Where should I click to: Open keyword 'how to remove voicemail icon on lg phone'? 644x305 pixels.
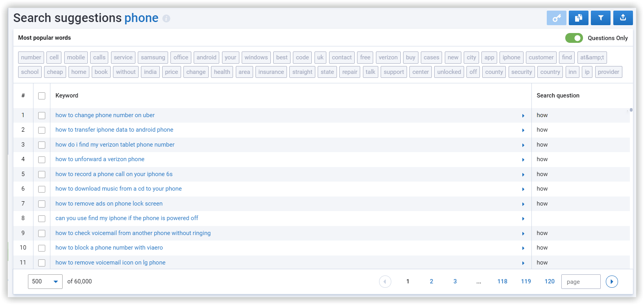point(111,263)
